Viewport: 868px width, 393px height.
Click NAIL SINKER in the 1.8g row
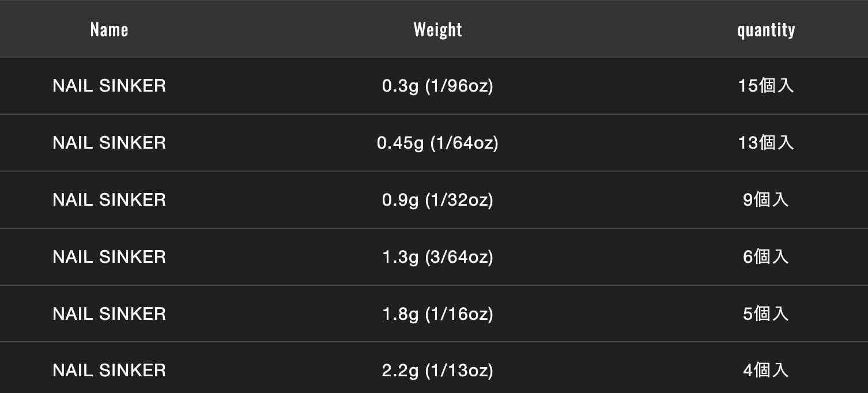tap(109, 314)
